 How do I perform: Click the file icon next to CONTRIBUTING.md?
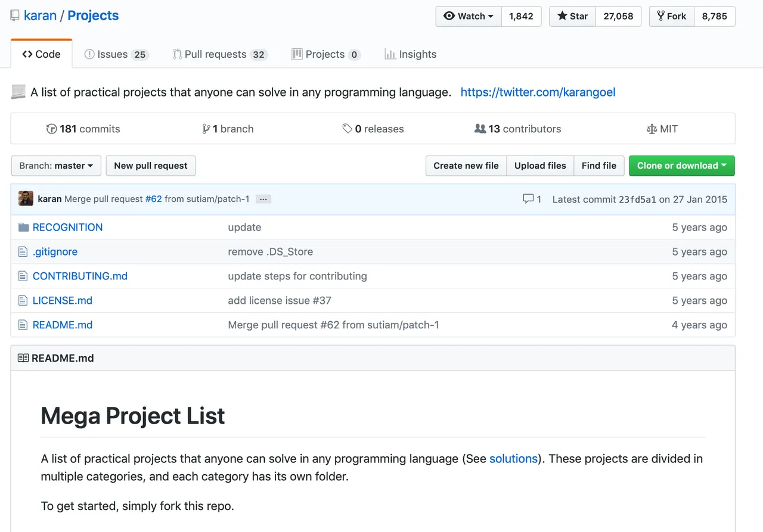click(23, 276)
